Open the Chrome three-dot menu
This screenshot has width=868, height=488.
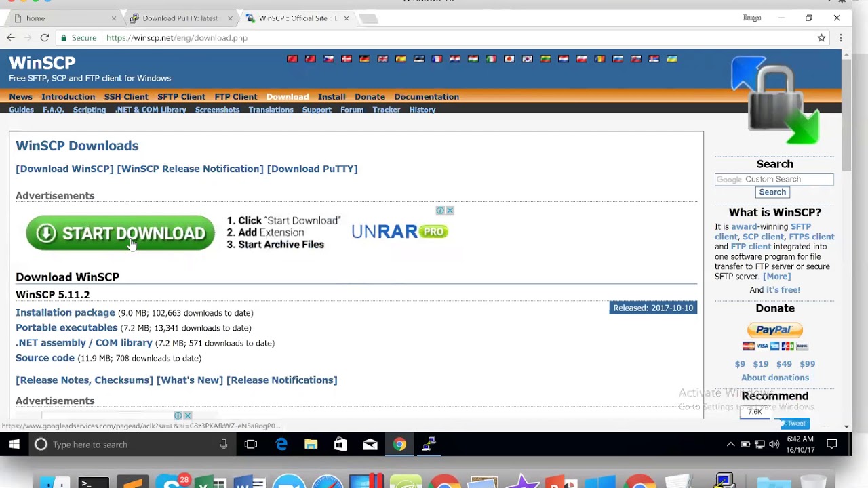point(841,38)
